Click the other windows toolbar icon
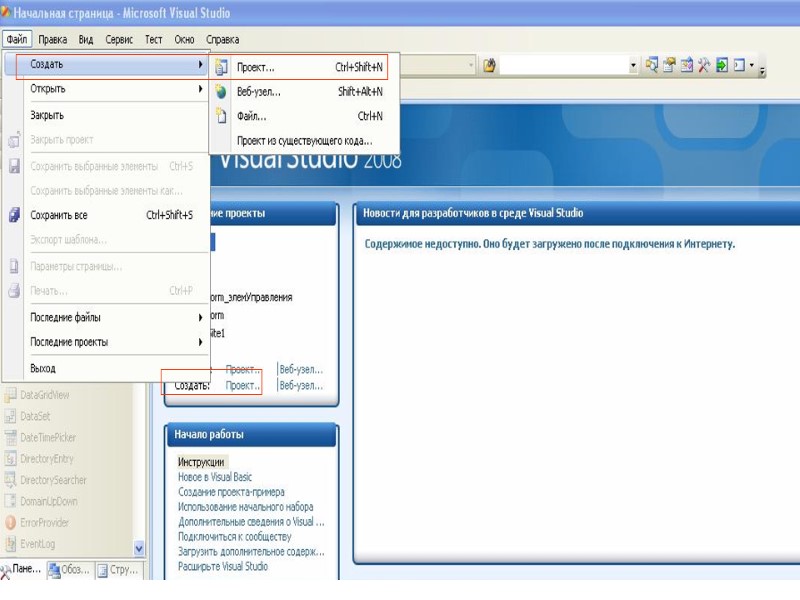The width and height of the screenshot is (800, 600). coord(739,65)
